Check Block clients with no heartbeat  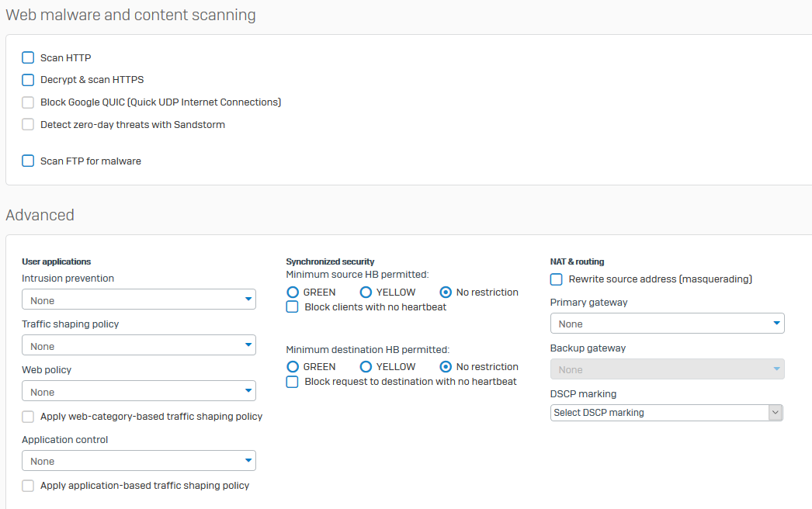pos(293,307)
